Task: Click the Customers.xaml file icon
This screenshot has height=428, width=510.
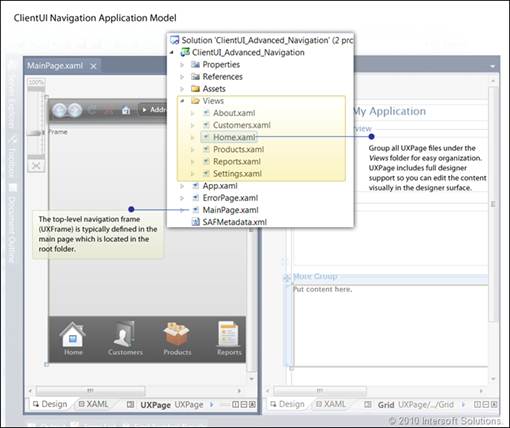Action: click(x=206, y=125)
